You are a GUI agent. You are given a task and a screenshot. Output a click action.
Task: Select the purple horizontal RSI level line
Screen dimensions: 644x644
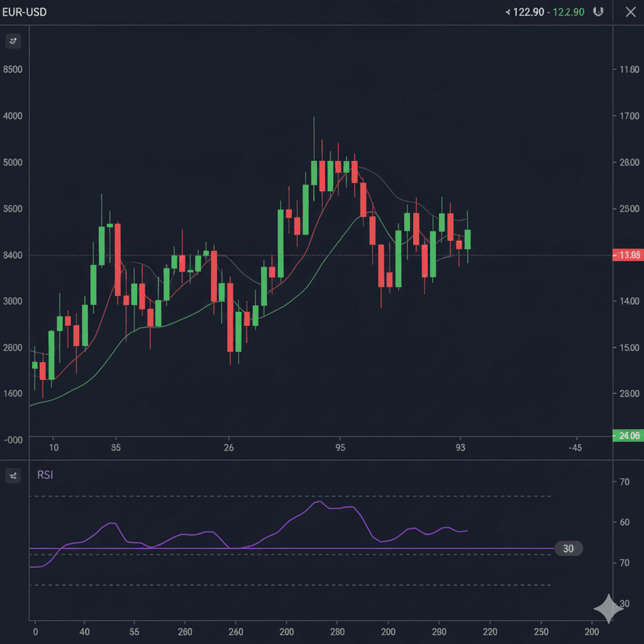tap(314, 548)
